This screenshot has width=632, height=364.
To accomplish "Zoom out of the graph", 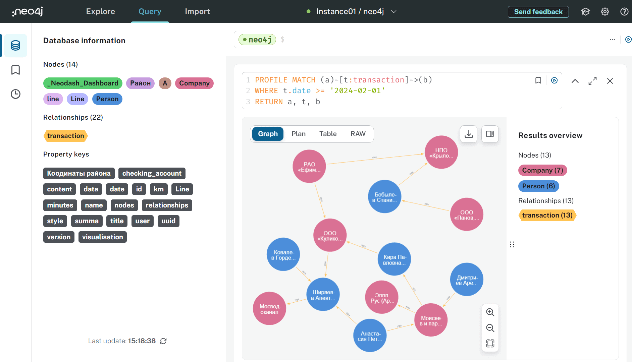I will pos(490,328).
